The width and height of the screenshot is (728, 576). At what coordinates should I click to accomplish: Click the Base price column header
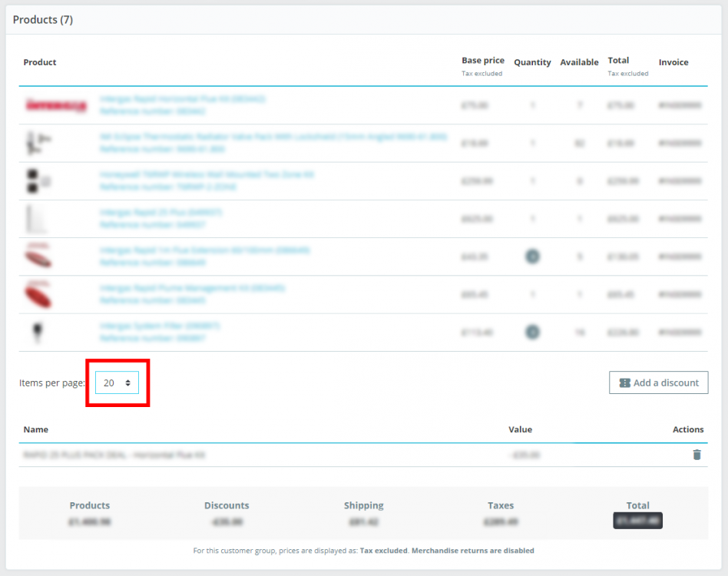483,61
